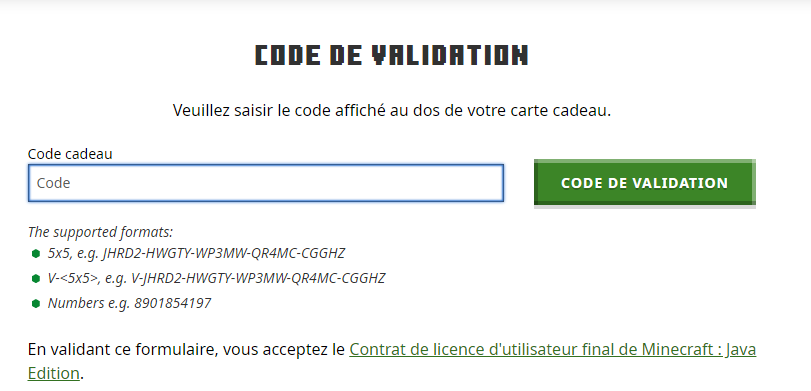Click the italic text The supported formats
The width and height of the screenshot is (811, 391).
click(x=100, y=232)
